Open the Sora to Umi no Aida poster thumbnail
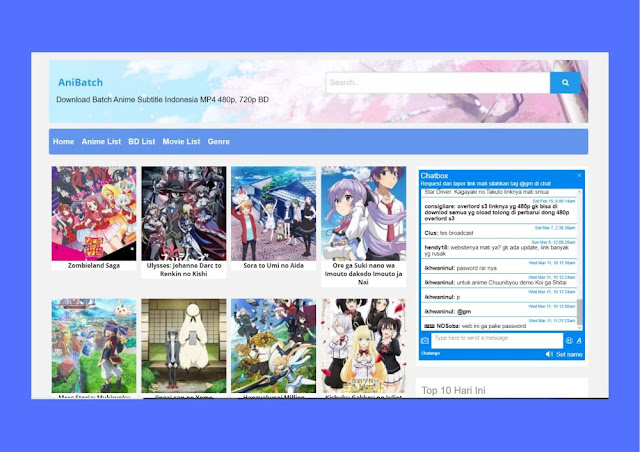 273,213
